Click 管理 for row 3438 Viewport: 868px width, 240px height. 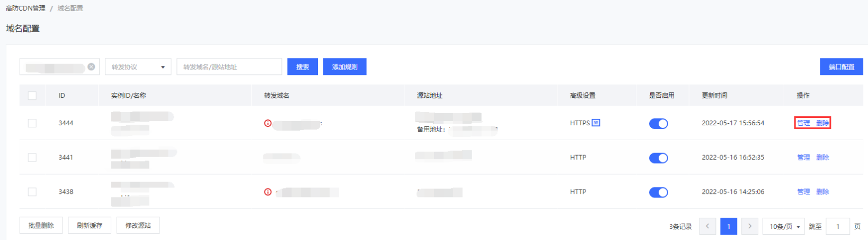click(x=803, y=192)
